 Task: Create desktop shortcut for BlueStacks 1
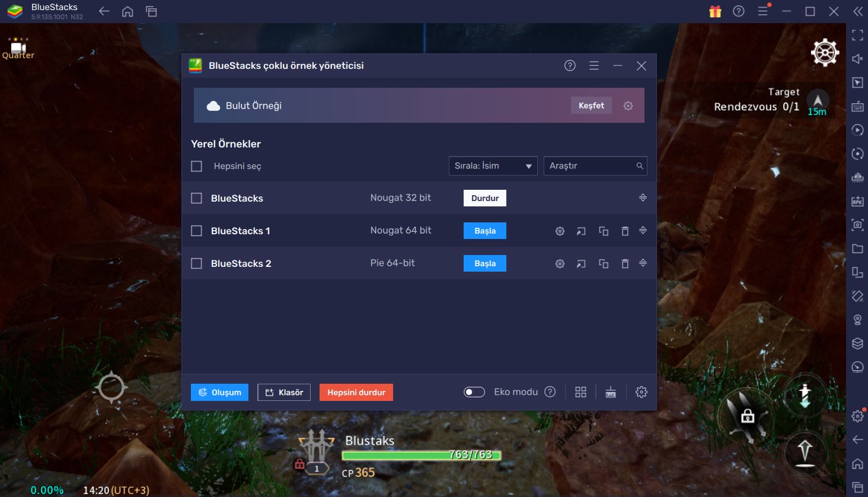(581, 231)
